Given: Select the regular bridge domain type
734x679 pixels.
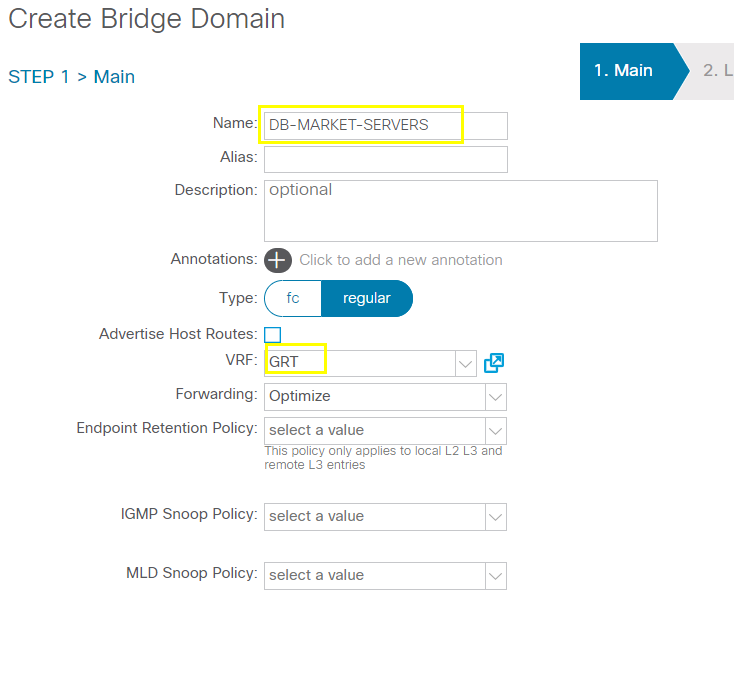Looking at the screenshot, I should click(367, 298).
